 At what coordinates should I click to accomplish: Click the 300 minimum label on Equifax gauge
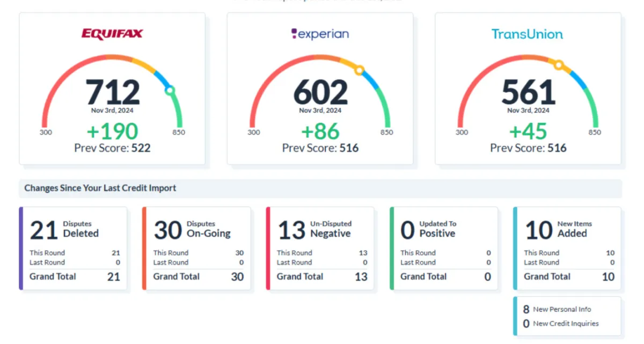pyautogui.click(x=46, y=133)
